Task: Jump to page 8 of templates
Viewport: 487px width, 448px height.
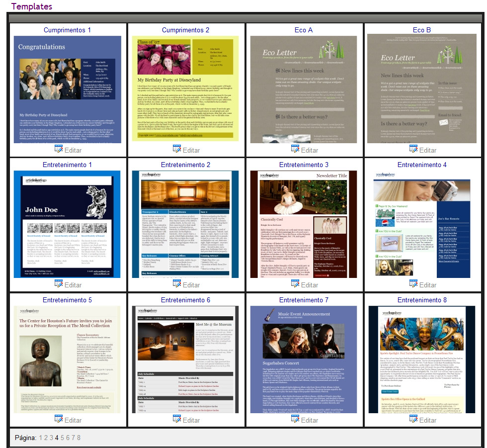Action: (79, 438)
